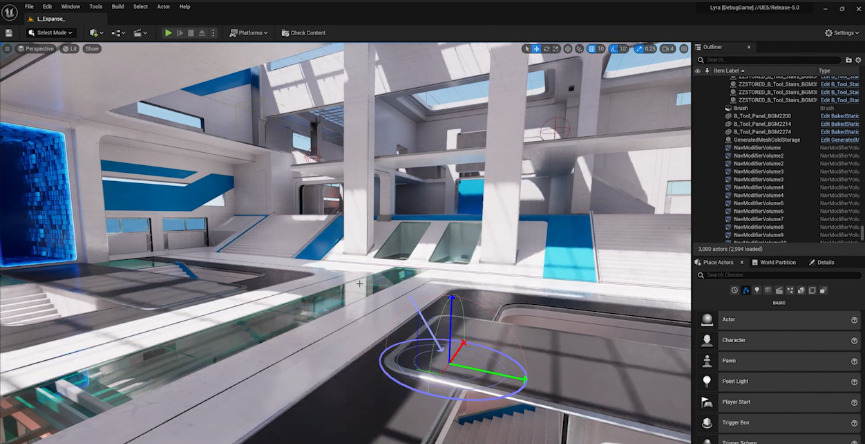The image size is (865, 444).
Task: Adjust camera speed setting showing 4
Action: (668, 49)
